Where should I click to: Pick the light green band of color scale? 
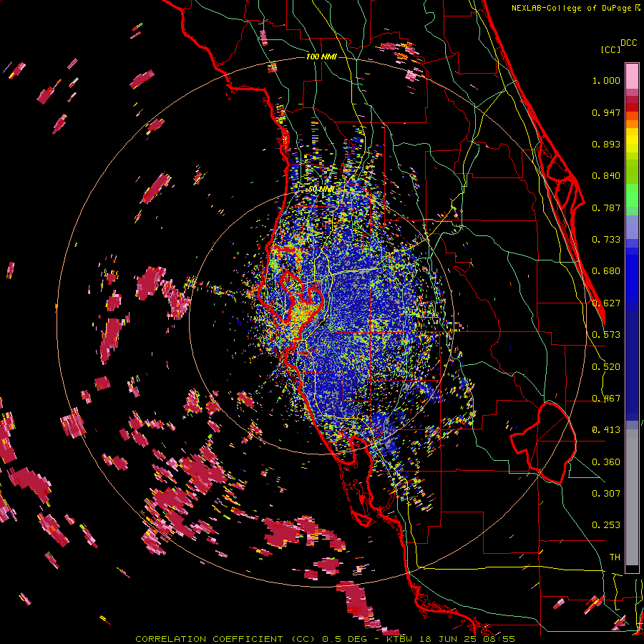pyautogui.click(x=632, y=196)
